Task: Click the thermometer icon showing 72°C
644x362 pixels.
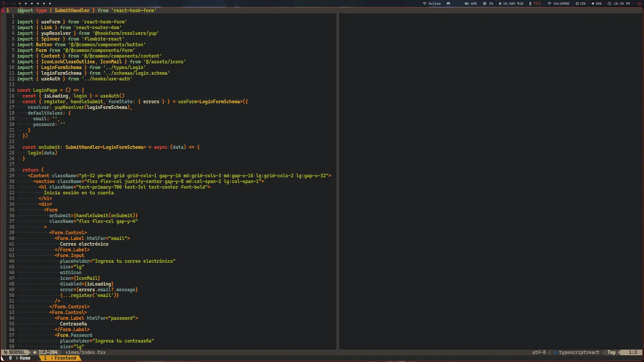Action: [x=530, y=3]
